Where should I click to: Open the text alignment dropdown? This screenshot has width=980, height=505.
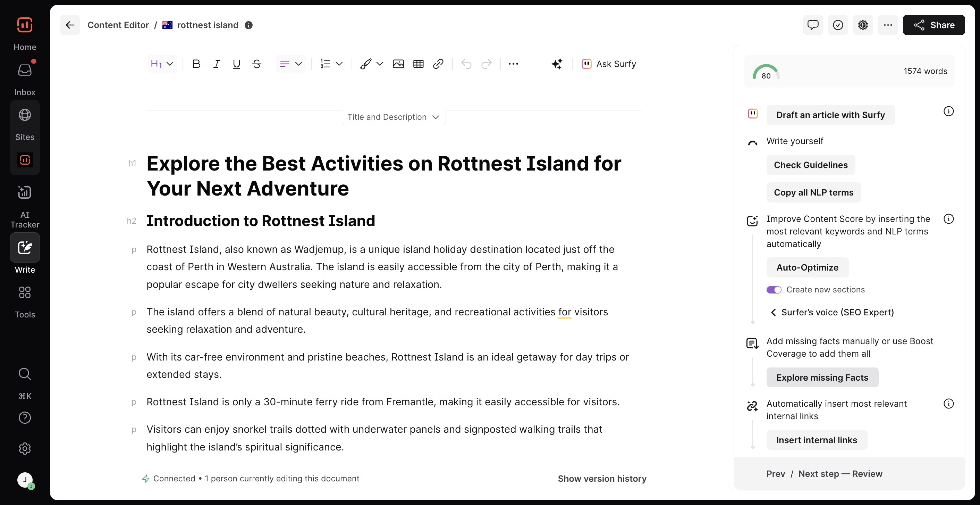pyautogui.click(x=291, y=64)
